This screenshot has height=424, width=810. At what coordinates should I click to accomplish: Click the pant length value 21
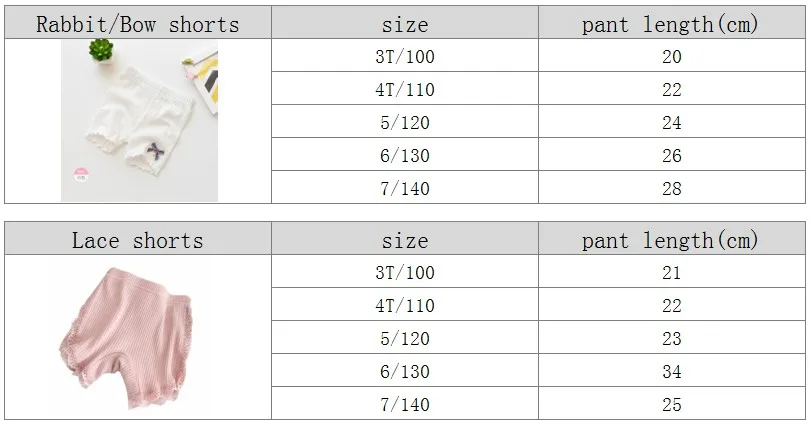672,272
